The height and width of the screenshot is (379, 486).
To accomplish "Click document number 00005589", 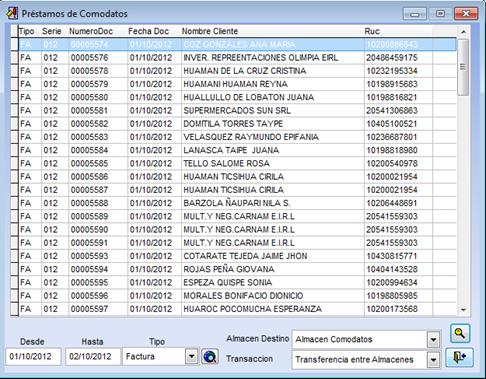I will [x=89, y=216].
